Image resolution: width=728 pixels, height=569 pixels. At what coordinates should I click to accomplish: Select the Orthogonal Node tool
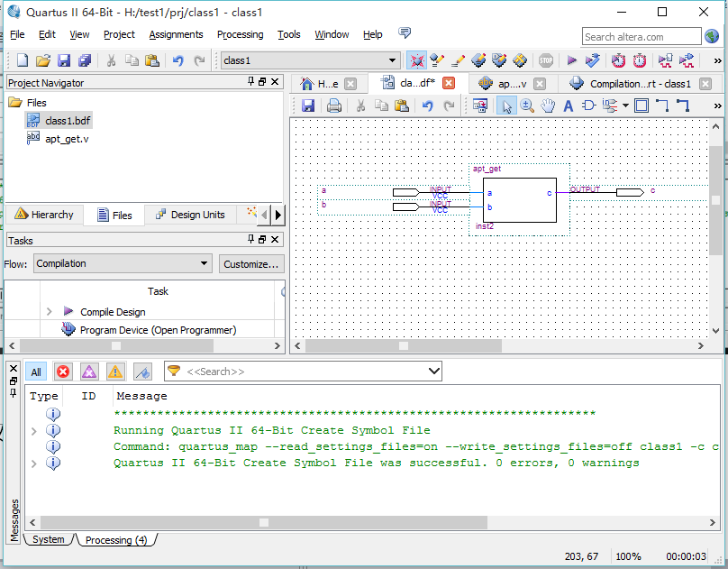662,106
